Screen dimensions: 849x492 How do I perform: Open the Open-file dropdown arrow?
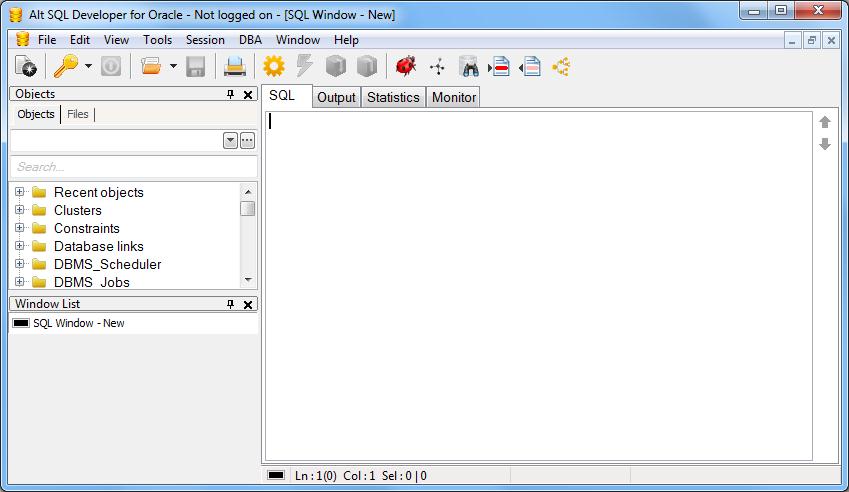173,67
